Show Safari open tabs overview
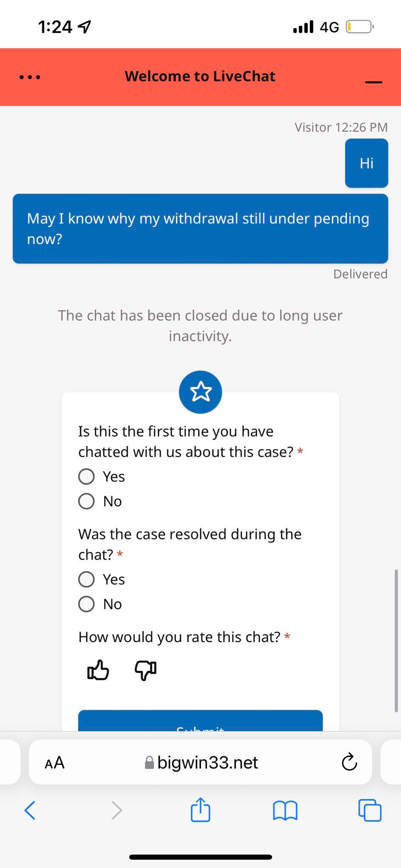 coord(370,810)
